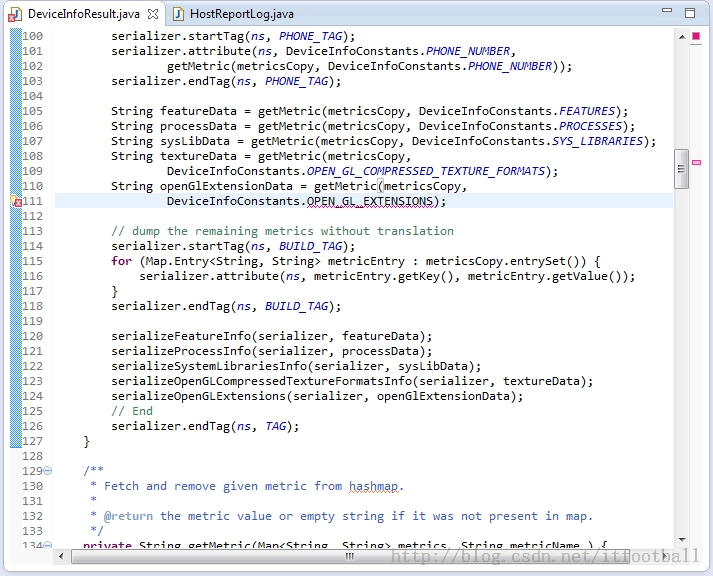Click BUILD_TAG on line 114
The height and width of the screenshot is (576, 713).
coord(310,246)
